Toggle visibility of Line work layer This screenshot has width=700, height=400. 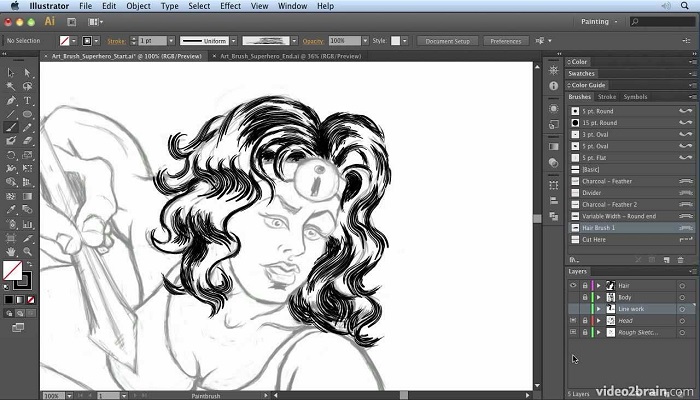573,309
